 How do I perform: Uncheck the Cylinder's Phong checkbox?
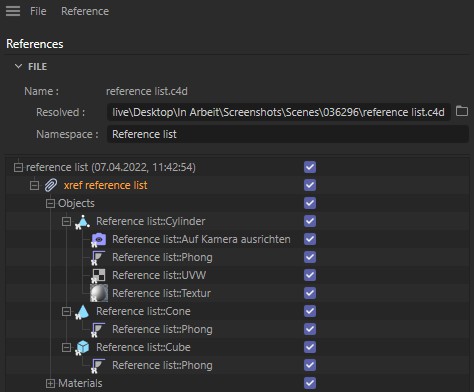pos(310,257)
